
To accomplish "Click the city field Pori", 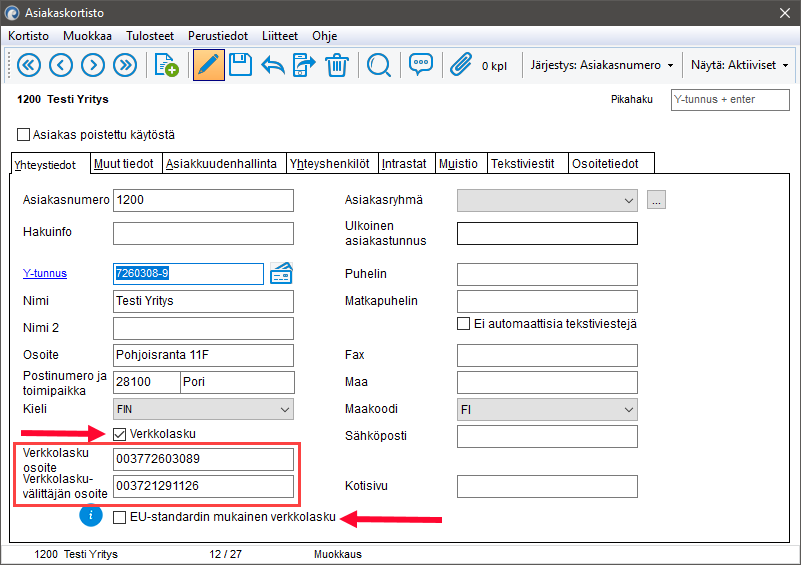I will pos(238,382).
